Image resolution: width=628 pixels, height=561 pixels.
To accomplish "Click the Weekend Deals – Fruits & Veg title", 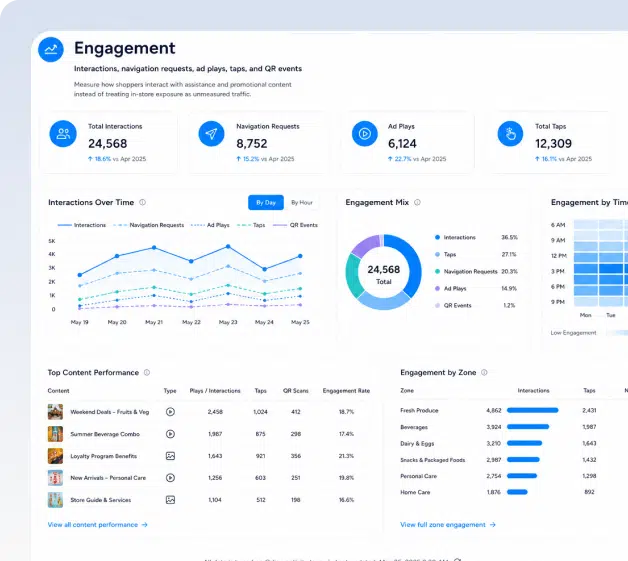I will [110, 412].
